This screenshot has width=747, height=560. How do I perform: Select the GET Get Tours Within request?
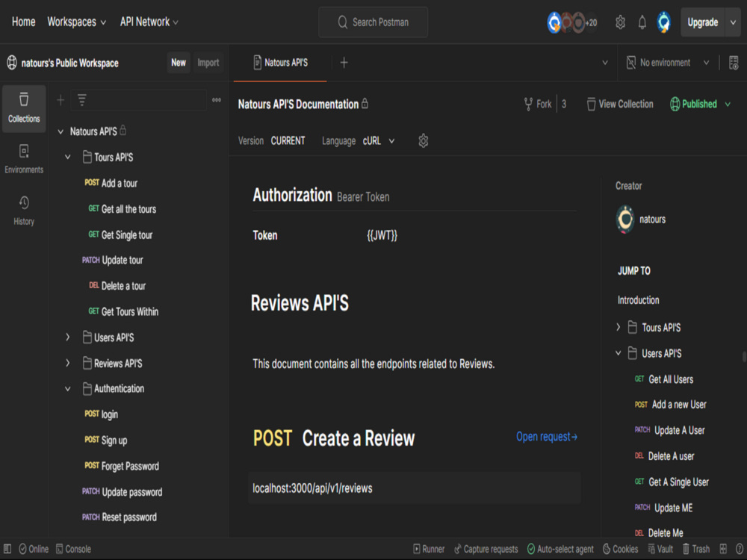123,311
